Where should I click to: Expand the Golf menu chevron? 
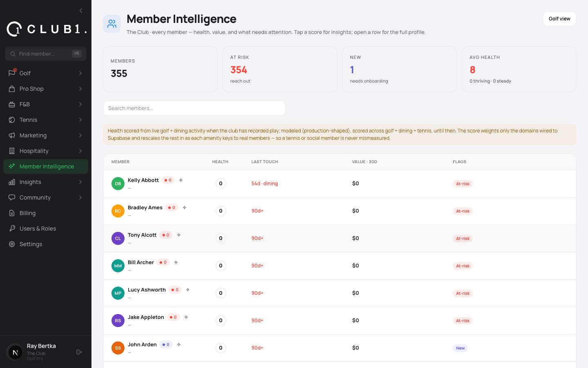click(x=80, y=73)
